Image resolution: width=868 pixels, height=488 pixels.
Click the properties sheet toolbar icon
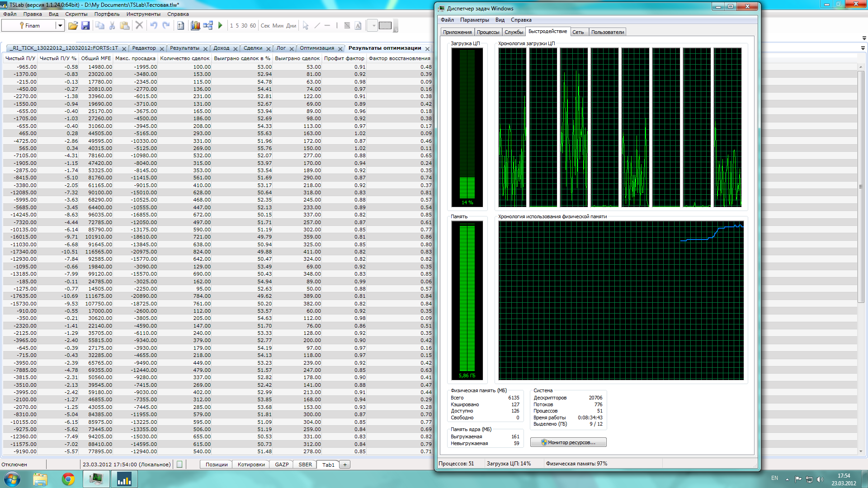180,26
